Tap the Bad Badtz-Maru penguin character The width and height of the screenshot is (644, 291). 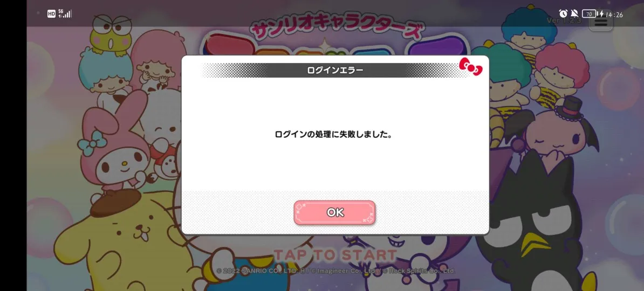click(538, 226)
